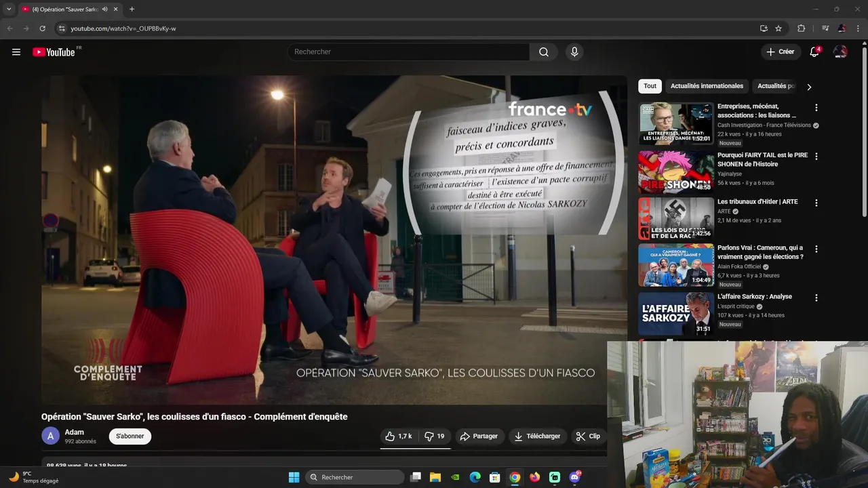Click the taskbar Rechercher search box
This screenshot has height=488, width=868.
[354, 477]
